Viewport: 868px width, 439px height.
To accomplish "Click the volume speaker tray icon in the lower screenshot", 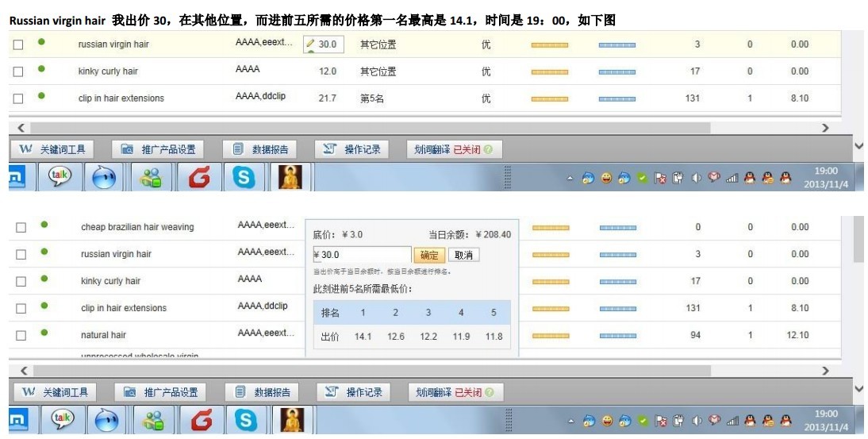I will [697, 421].
